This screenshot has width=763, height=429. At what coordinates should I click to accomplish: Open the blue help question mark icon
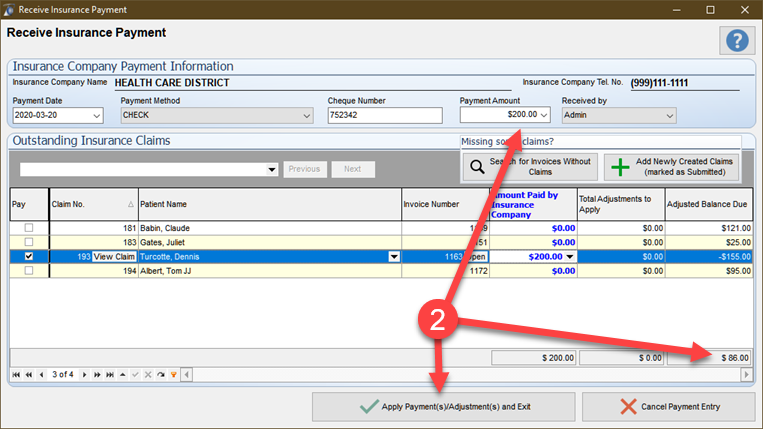pos(735,40)
